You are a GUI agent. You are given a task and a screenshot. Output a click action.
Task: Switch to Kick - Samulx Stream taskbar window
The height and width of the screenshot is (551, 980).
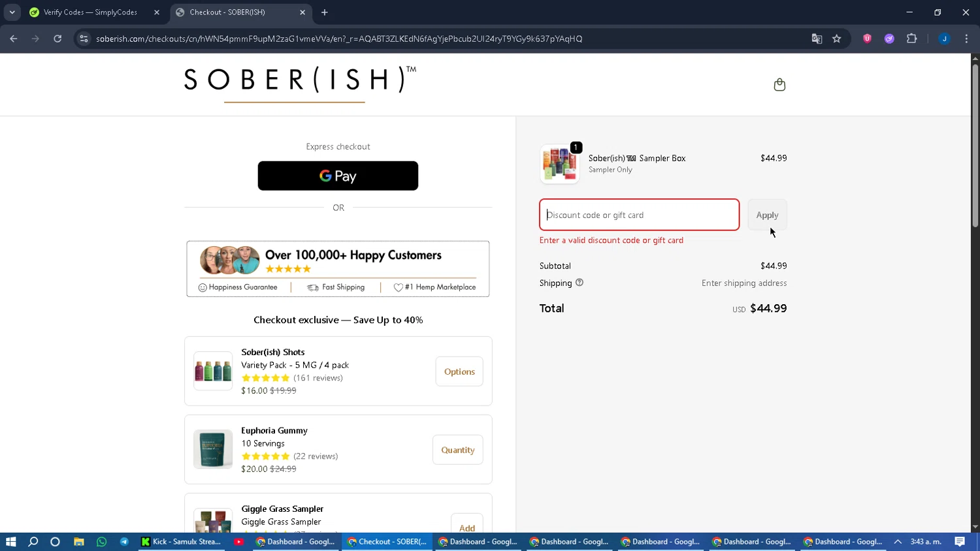coord(182,542)
